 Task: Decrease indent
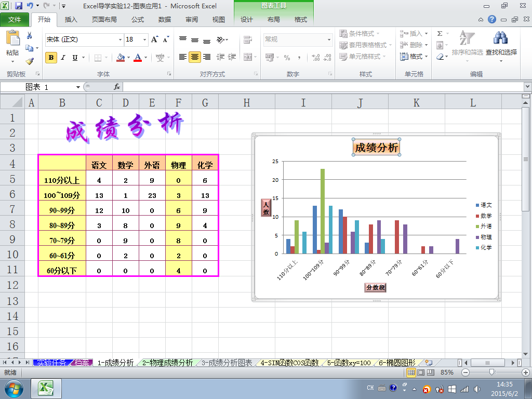click(220, 57)
